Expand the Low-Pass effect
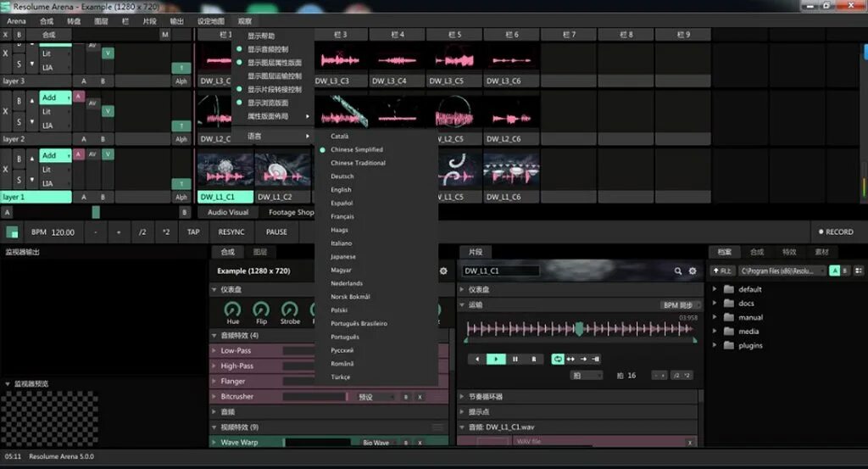The image size is (868, 469). click(214, 350)
